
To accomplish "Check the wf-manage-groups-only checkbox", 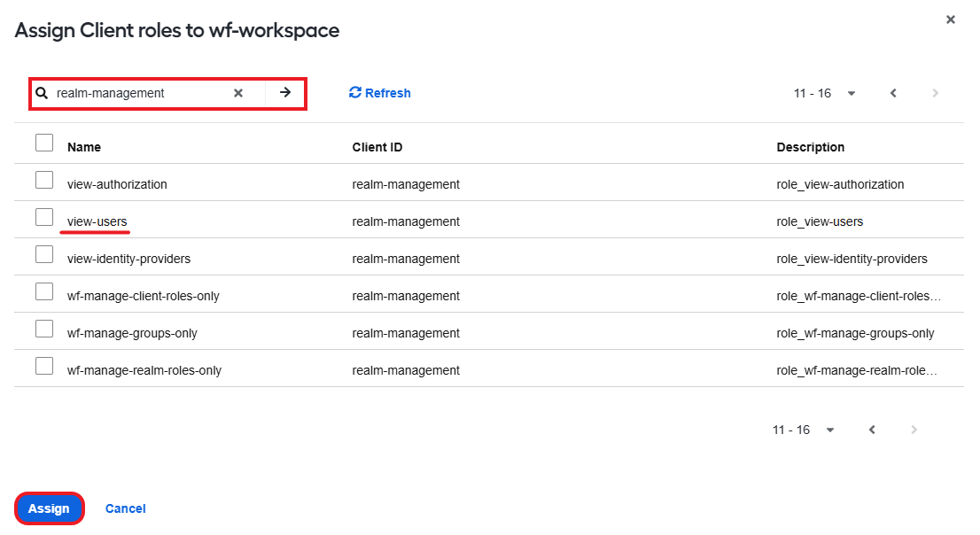I will [44, 329].
